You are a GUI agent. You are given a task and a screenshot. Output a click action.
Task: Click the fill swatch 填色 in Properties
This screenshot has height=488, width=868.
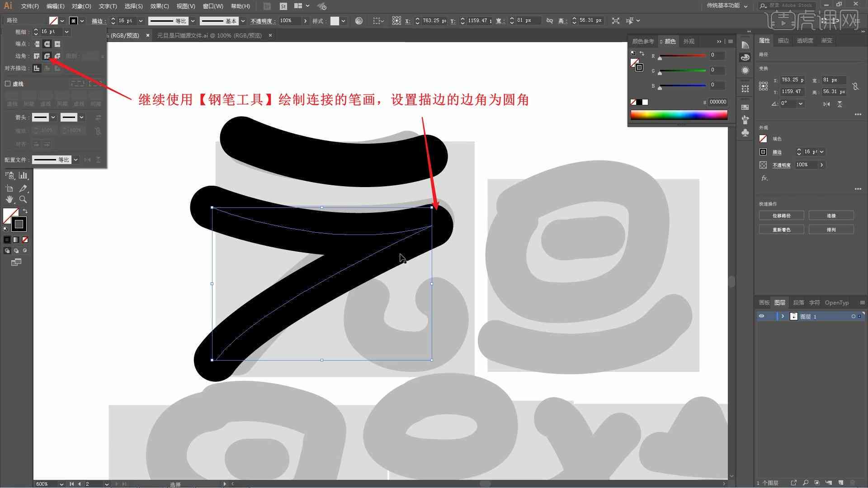763,139
